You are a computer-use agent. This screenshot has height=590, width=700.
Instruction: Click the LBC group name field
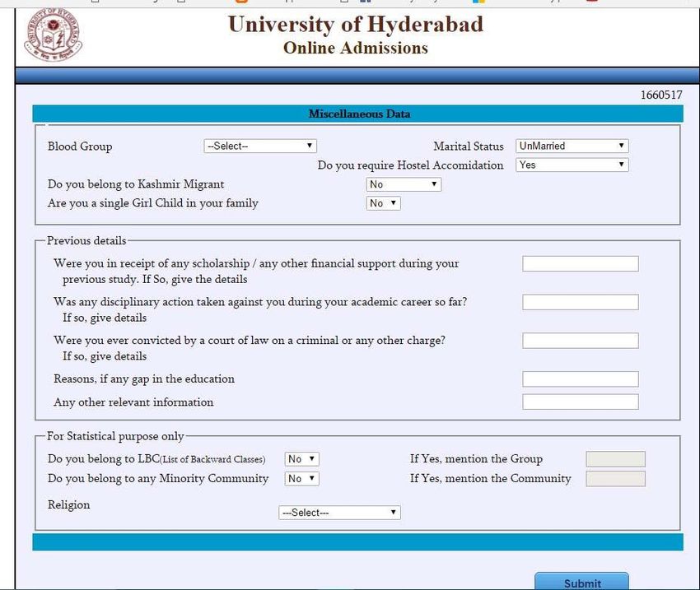tap(615, 459)
